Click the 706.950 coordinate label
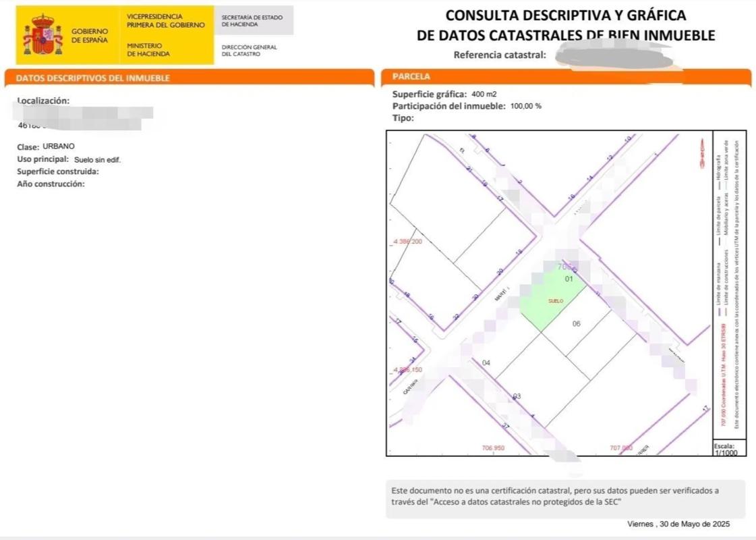The width and height of the screenshot is (756, 540). pos(493,448)
